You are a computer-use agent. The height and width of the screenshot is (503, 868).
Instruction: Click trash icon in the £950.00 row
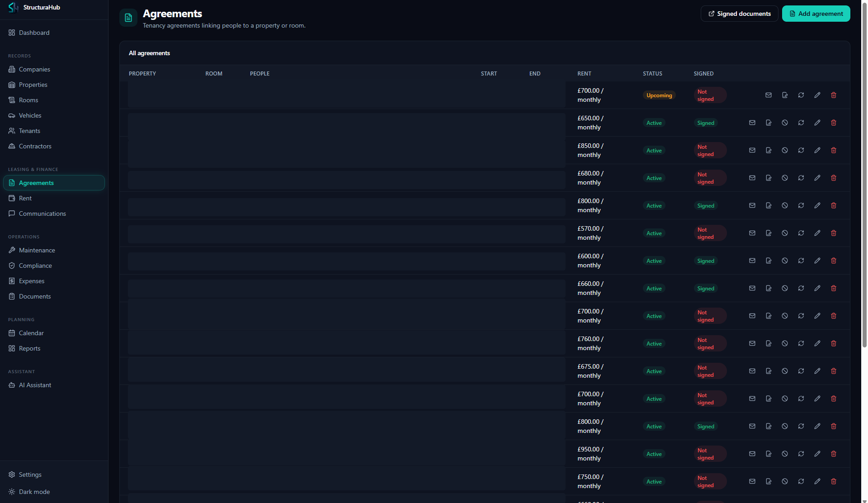coord(834,454)
